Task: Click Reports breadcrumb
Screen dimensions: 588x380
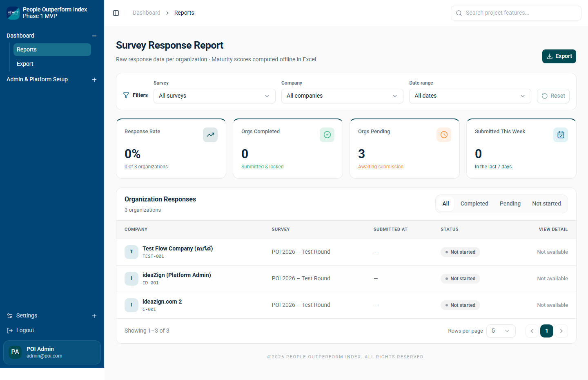Action: click(x=184, y=13)
